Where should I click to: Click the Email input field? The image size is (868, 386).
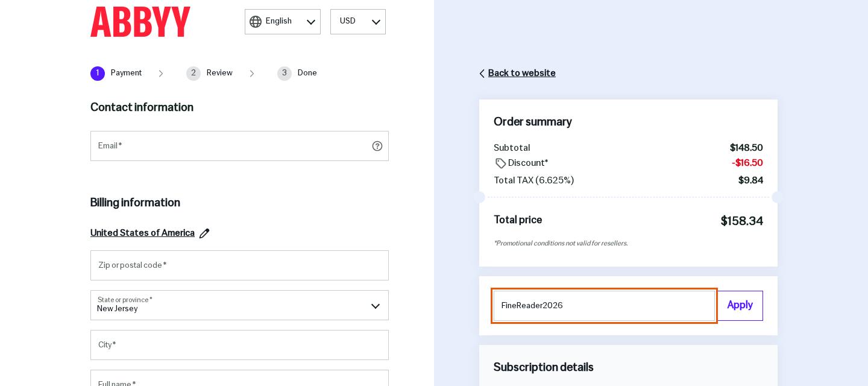click(239, 146)
